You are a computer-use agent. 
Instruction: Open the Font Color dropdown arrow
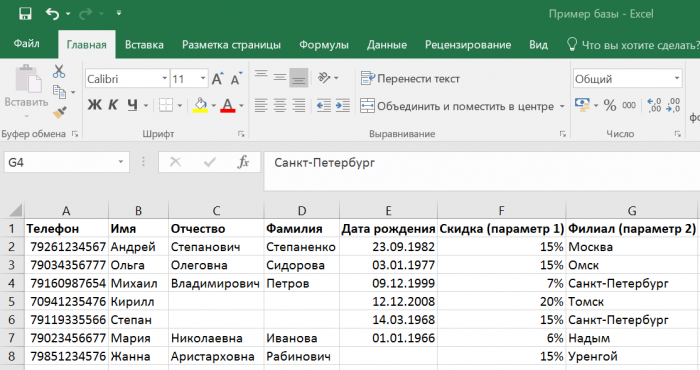click(x=241, y=106)
